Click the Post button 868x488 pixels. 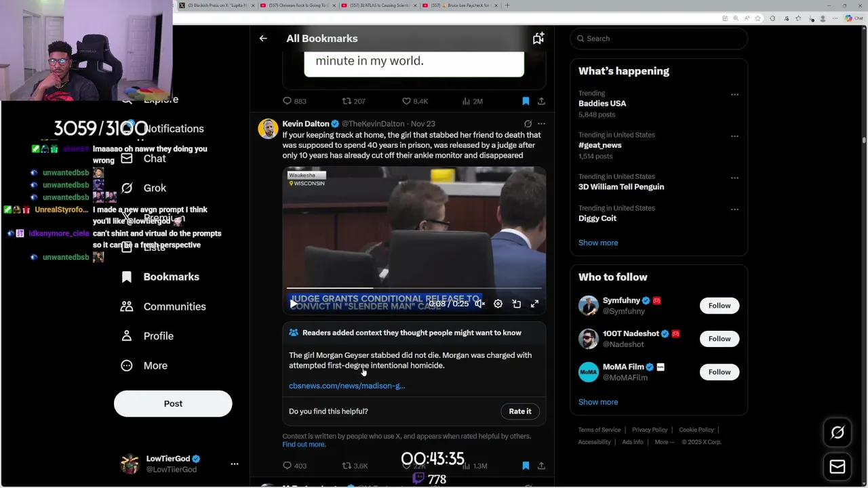tap(173, 403)
